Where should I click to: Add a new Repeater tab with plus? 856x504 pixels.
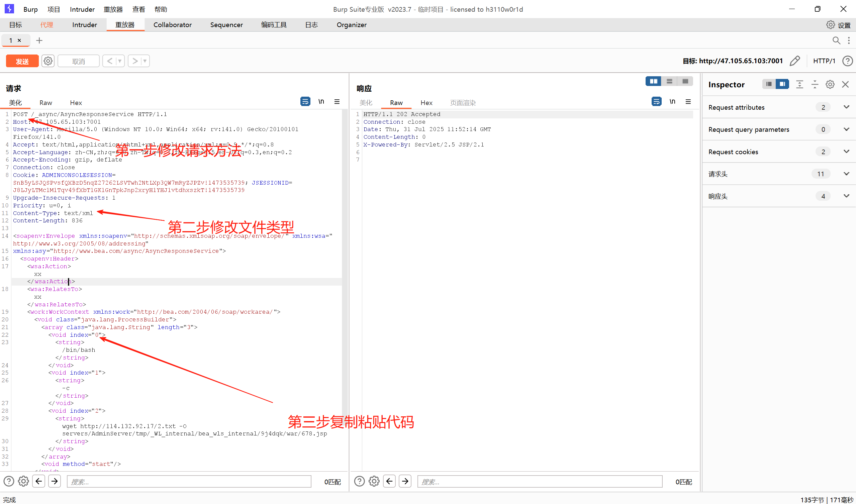[39, 40]
